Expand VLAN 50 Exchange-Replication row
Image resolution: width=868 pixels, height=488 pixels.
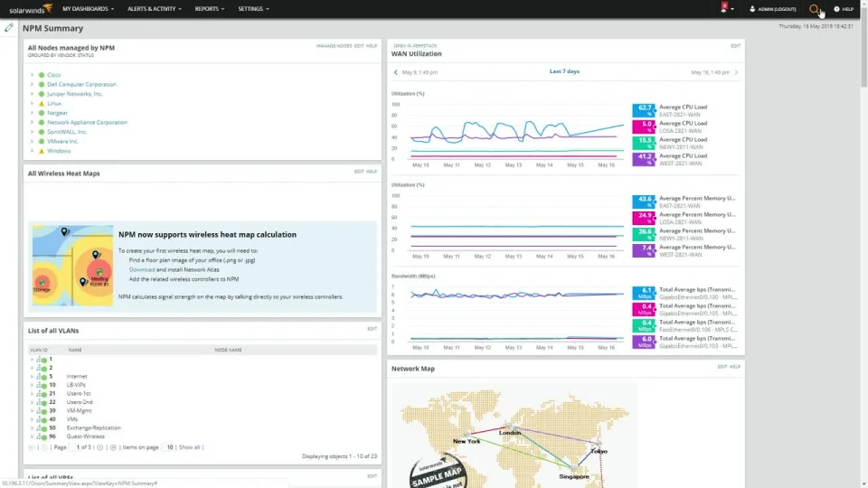click(x=32, y=427)
